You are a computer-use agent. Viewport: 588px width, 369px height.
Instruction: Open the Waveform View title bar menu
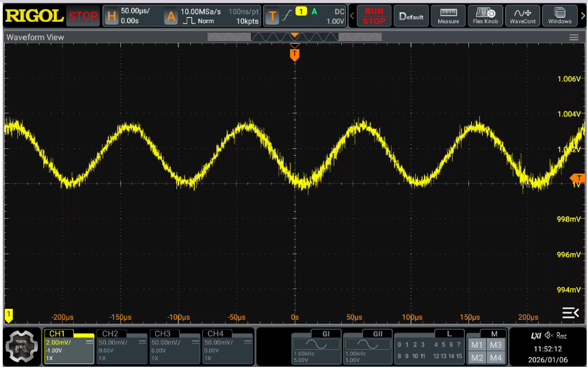(x=36, y=37)
